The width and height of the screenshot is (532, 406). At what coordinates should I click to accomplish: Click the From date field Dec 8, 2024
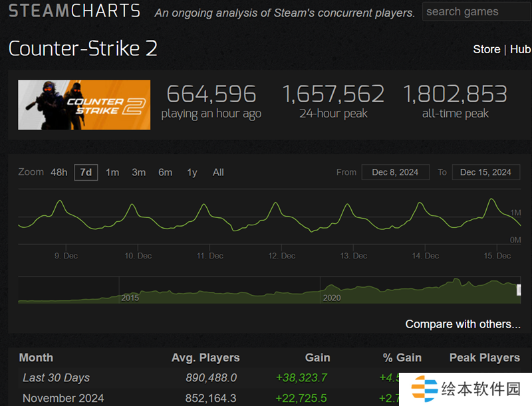click(x=395, y=172)
